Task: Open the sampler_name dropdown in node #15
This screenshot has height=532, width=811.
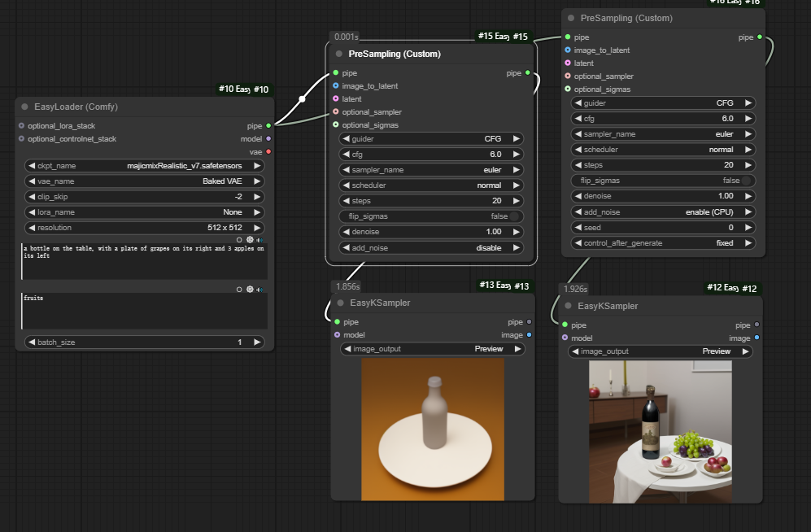Action: click(431, 170)
